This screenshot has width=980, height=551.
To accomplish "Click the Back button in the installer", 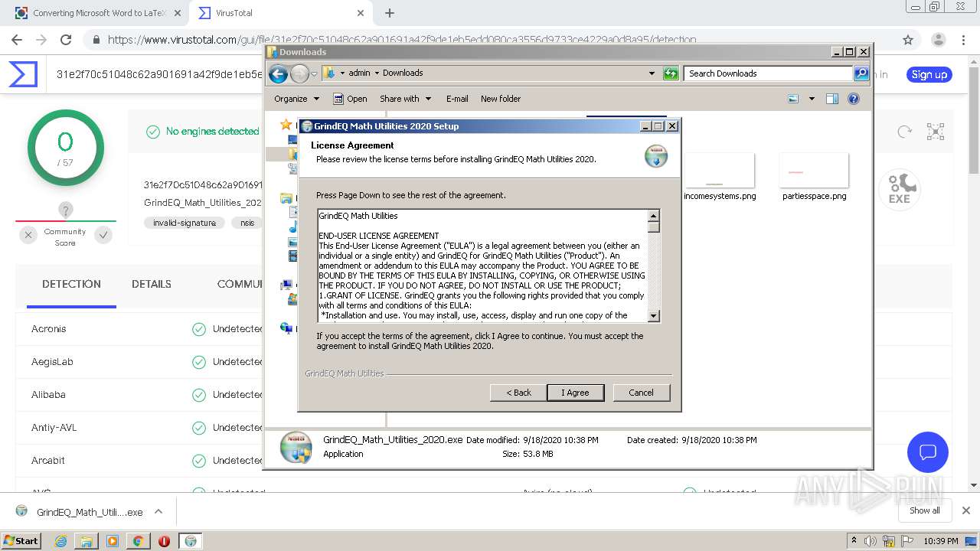I will pos(518,393).
